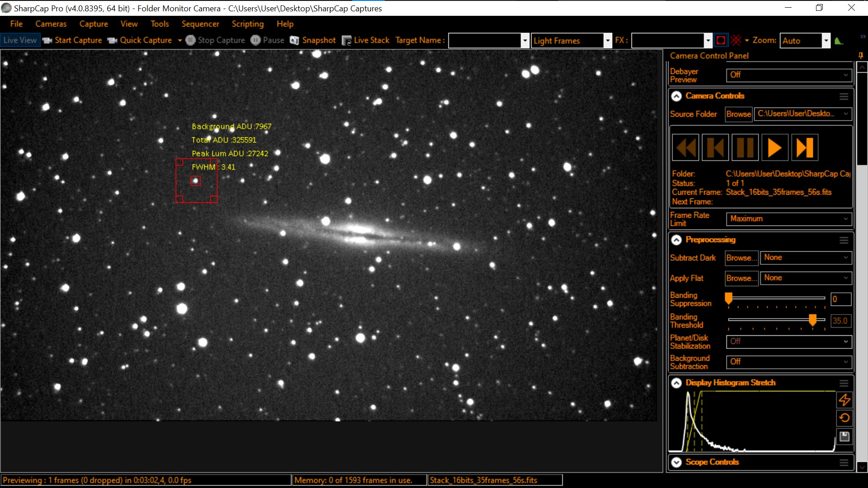Collapse the Preprocessing section
The image size is (868, 488).
(x=676, y=240)
